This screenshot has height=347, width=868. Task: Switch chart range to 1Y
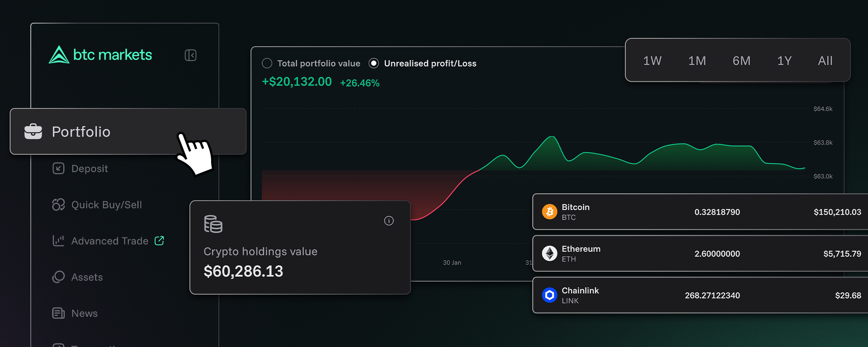784,61
